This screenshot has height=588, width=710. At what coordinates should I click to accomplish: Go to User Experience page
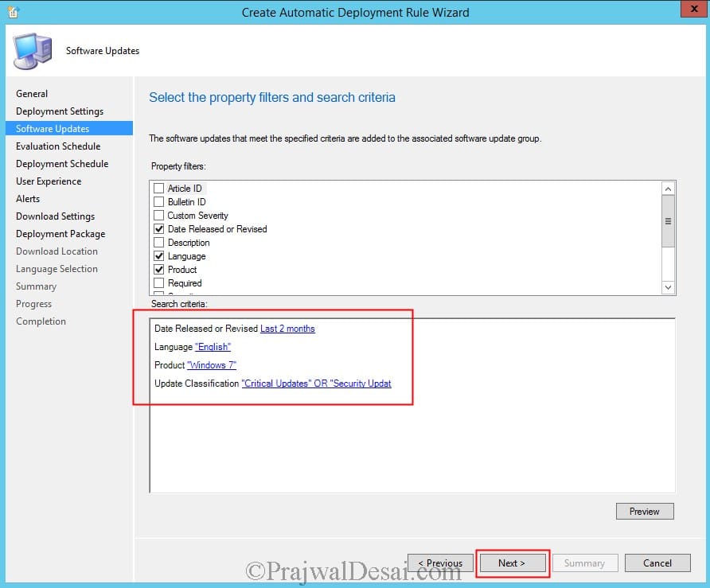[x=49, y=181]
